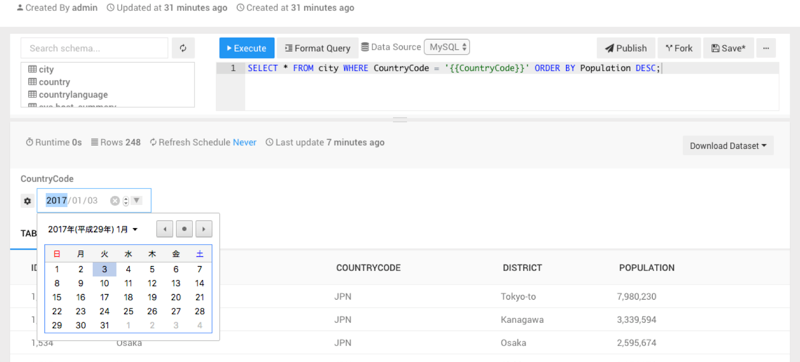Open the more options ellipsis menu
This screenshot has width=800, height=362.
[x=766, y=48]
